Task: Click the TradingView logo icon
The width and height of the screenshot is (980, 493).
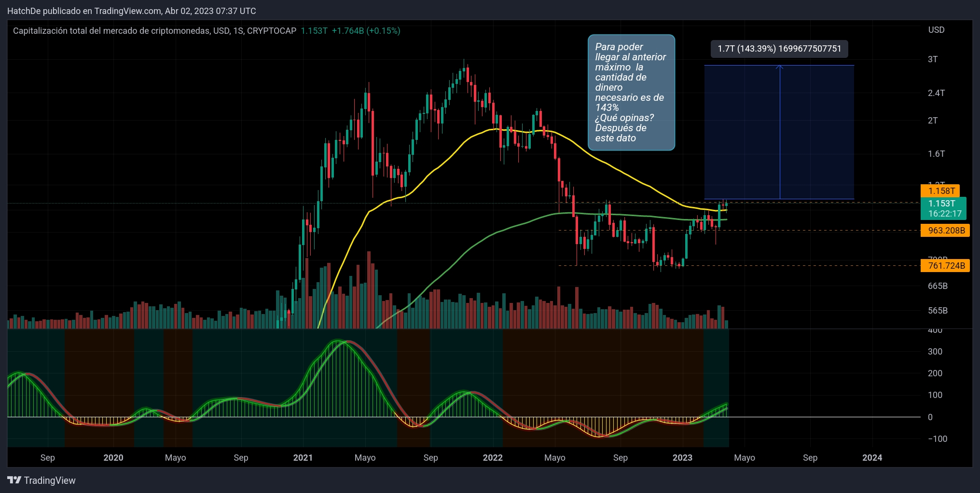Action: [14, 480]
